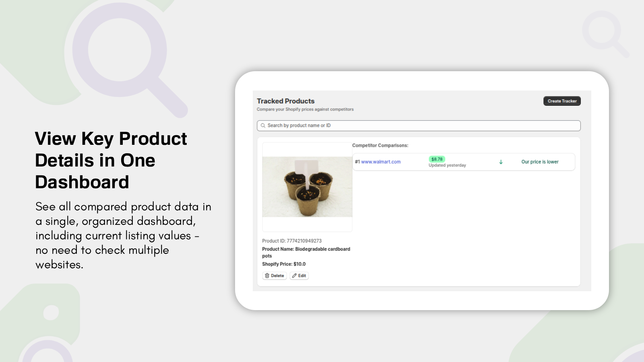The image size is (644, 362).
Task: Click the Edit button for the tracker
Action: pos(299,276)
